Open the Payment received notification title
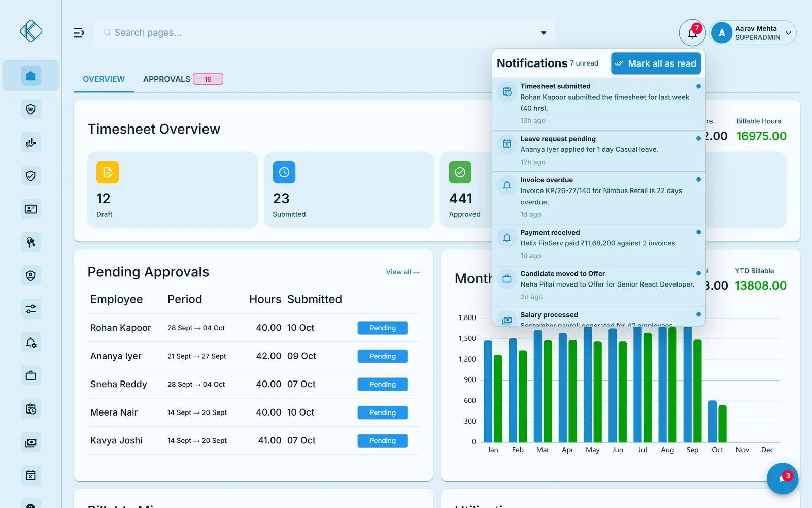This screenshot has height=508, width=812. click(550, 233)
